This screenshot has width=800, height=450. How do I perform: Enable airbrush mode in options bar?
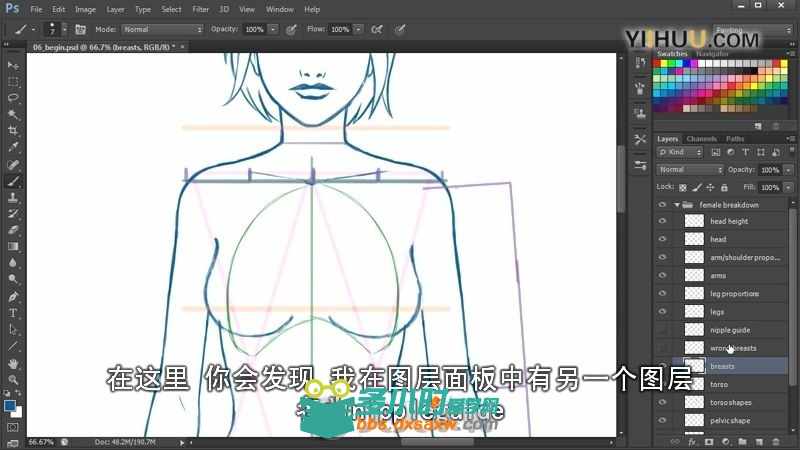[377, 30]
